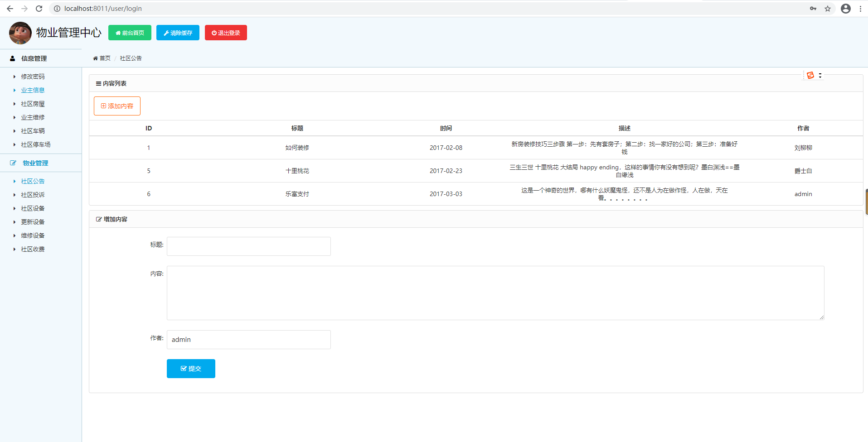Screen dimensions: 868x442
Task: Click description starting 三生三世 十里桃花
Action: 625,171
